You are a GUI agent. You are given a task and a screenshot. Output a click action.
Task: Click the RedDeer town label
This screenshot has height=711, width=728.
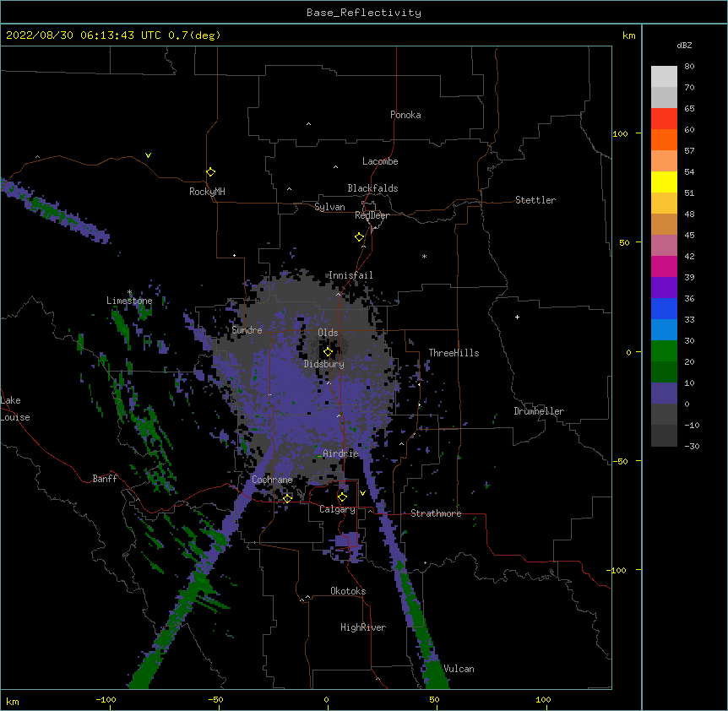coord(372,215)
